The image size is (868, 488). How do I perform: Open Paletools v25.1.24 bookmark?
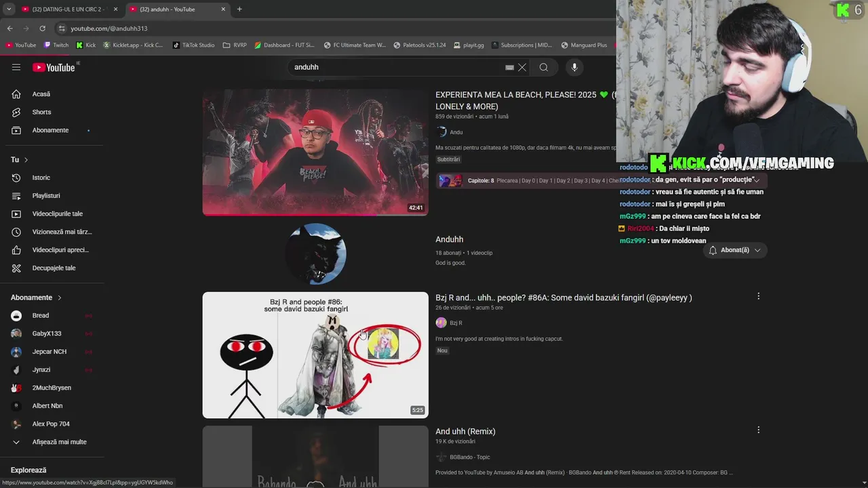coord(420,45)
